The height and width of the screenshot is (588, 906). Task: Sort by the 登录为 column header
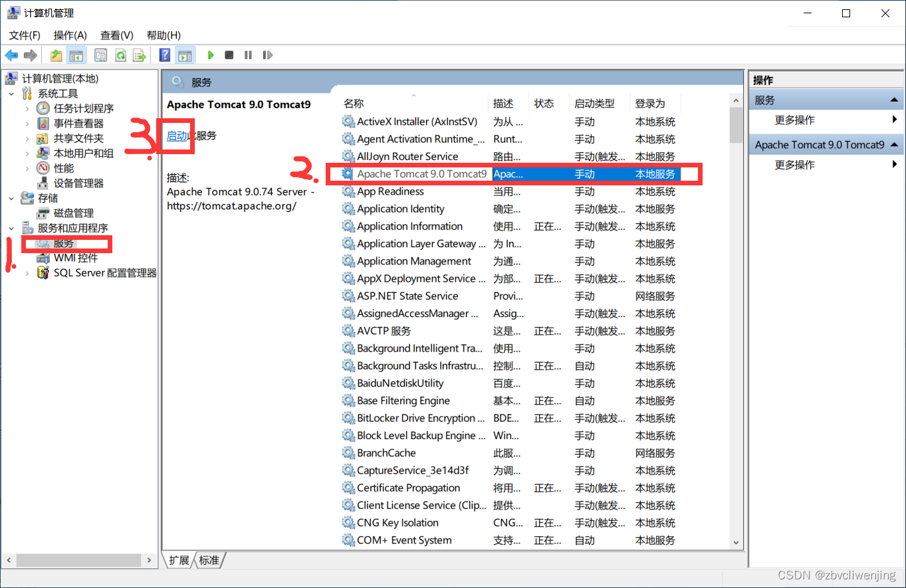point(655,104)
